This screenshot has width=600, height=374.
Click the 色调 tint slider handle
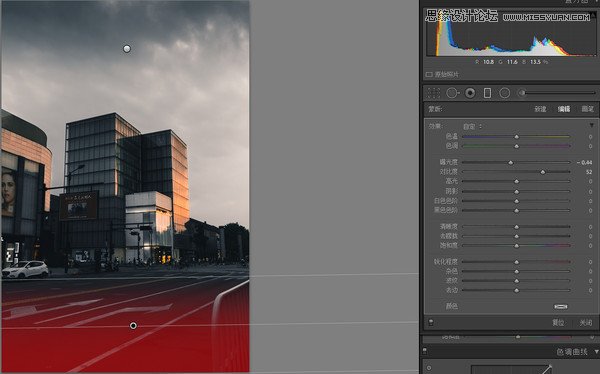tap(517, 146)
